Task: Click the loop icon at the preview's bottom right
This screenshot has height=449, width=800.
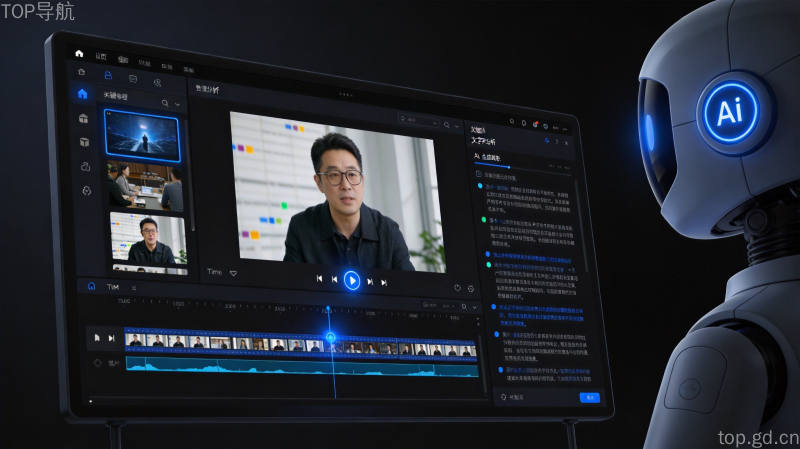Action: pyautogui.click(x=457, y=288)
